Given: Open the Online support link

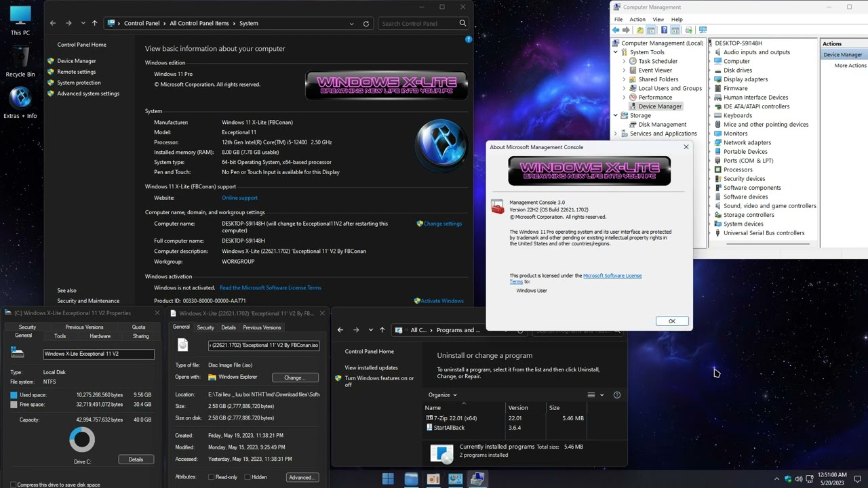Looking at the screenshot, I should point(239,198).
